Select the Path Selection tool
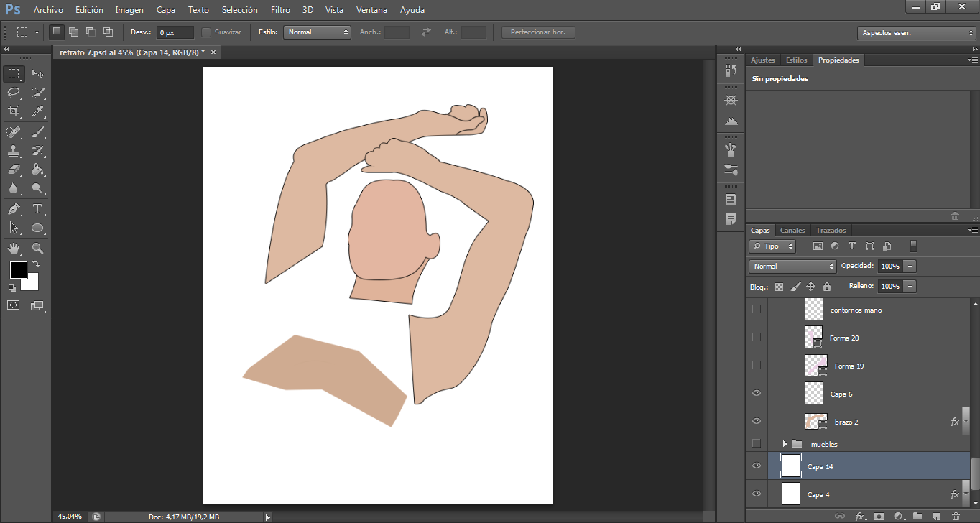The width and height of the screenshot is (980, 523). tap(14, 228)
